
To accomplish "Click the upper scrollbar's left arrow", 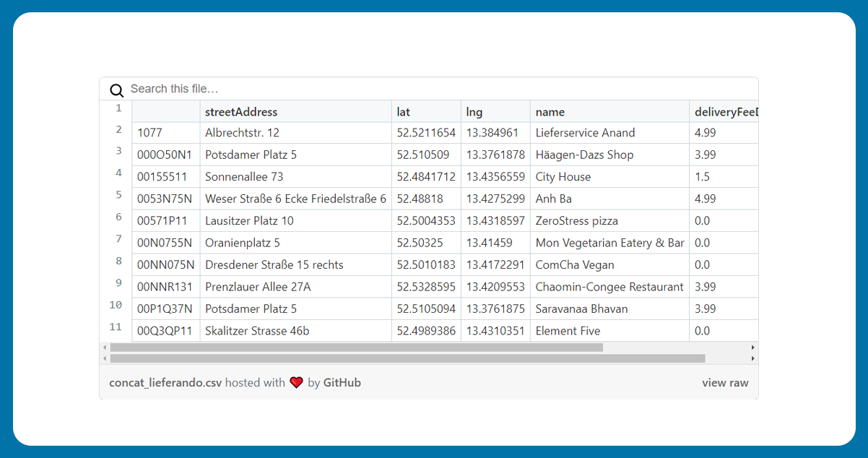I will [105, 347].
